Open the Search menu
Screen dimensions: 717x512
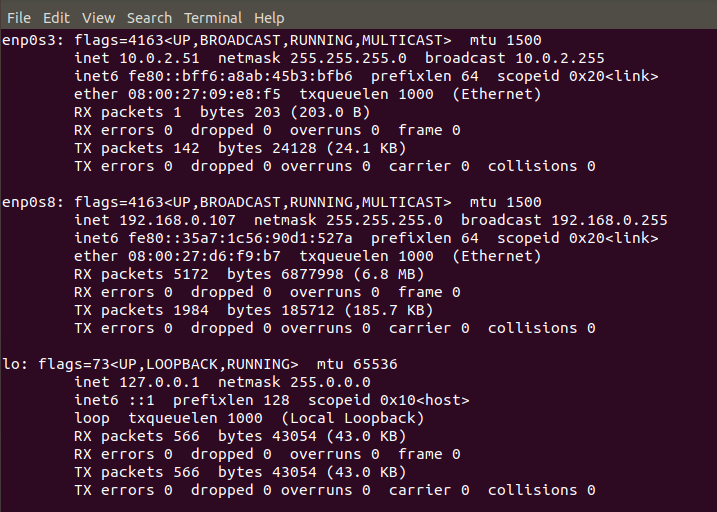(x=150, y=18)
